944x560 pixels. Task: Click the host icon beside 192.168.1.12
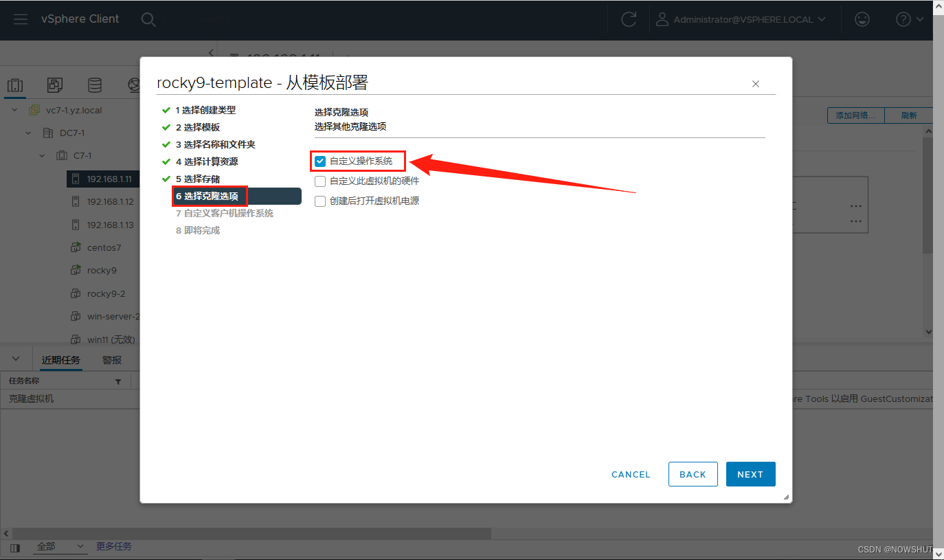(76, 202)
